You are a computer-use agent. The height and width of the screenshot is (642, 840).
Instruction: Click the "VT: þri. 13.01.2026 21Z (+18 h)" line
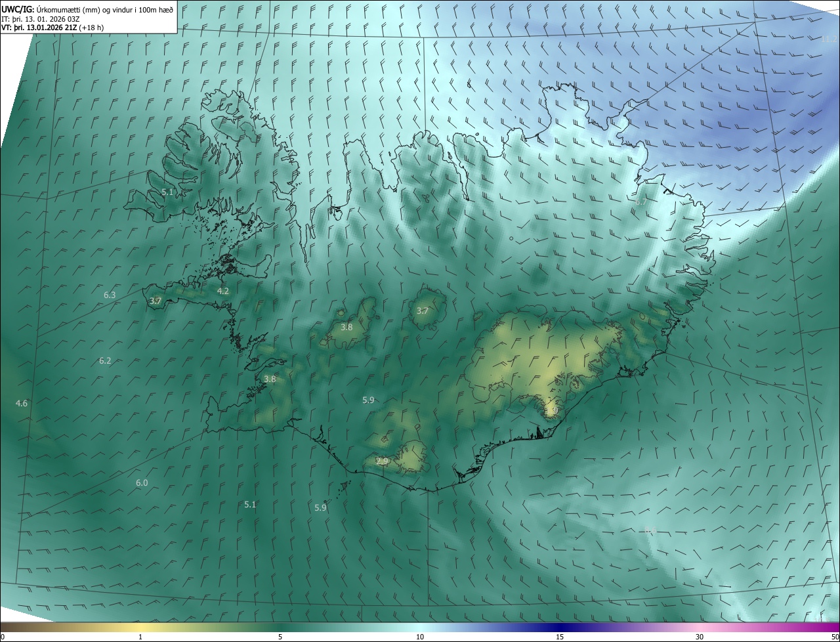[x=52, y=27]
